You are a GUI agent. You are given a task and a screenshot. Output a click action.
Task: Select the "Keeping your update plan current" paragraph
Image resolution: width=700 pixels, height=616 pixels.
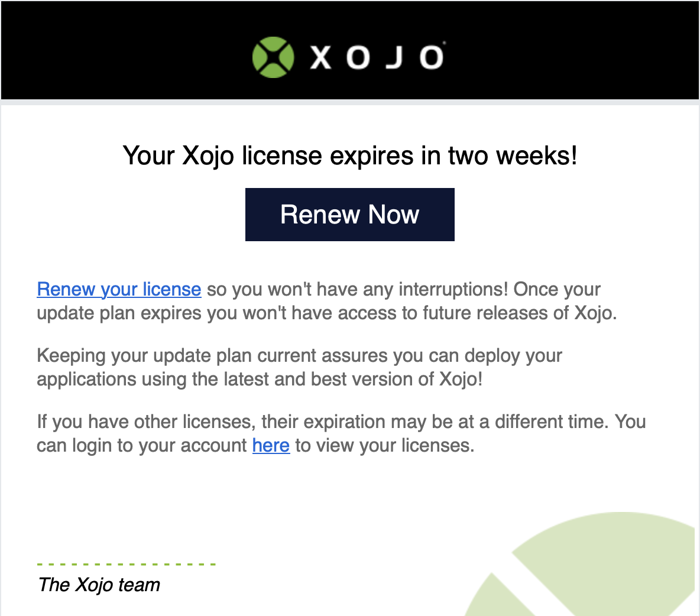(299, 367)
